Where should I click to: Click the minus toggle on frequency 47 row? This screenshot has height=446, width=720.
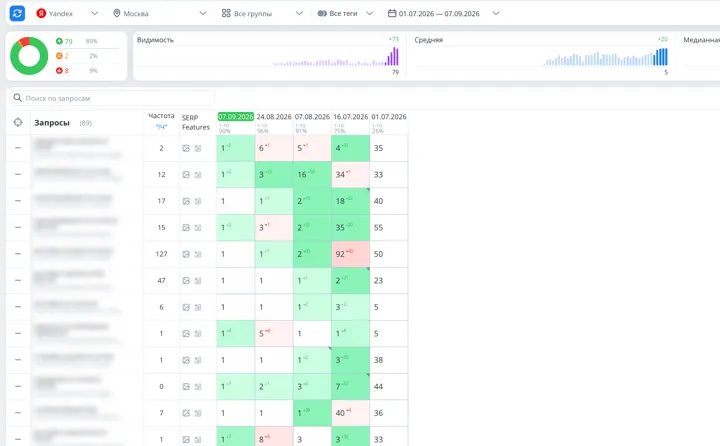[x=18, y=280]
